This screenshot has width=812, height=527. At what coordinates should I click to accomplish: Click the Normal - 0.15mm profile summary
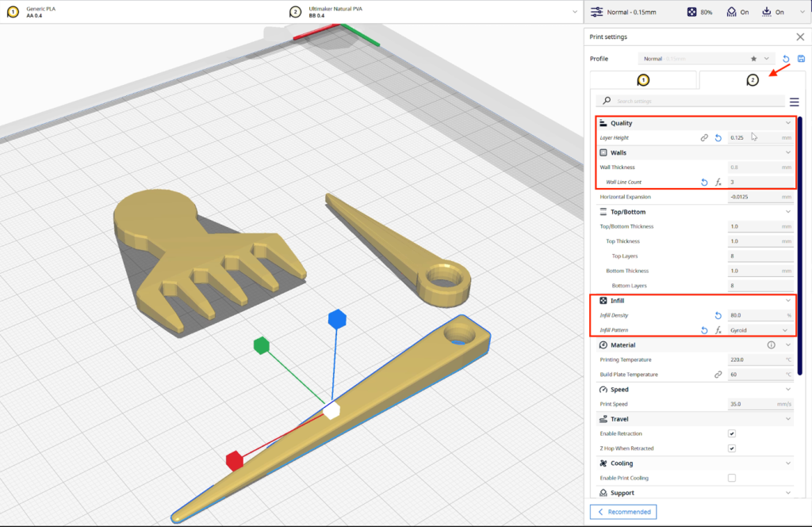623,12
